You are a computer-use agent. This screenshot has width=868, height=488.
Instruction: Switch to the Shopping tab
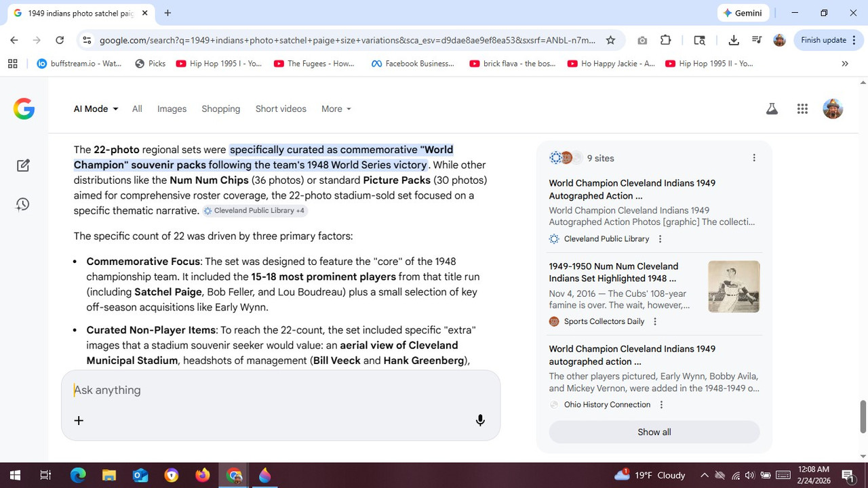click(221, 108)
